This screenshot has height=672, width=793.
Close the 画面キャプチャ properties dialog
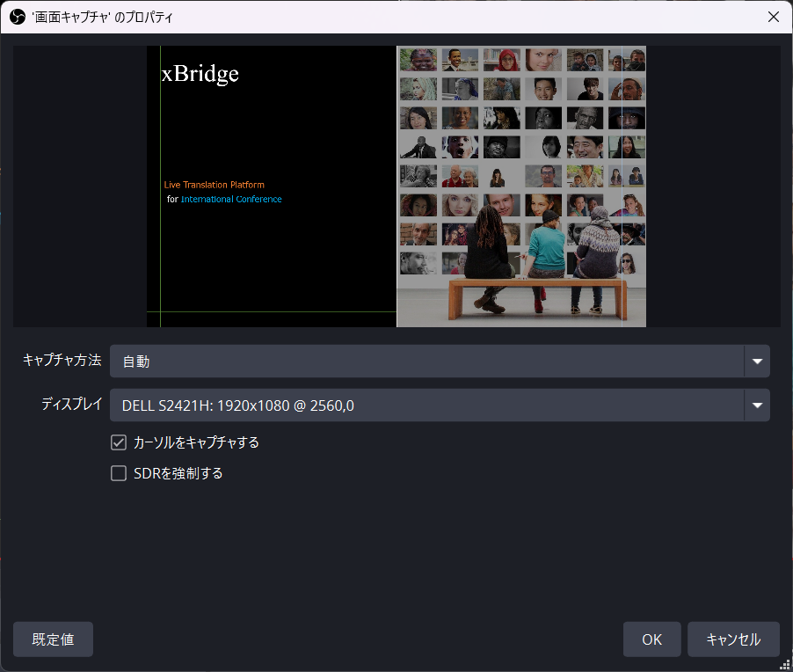(773, 17)
